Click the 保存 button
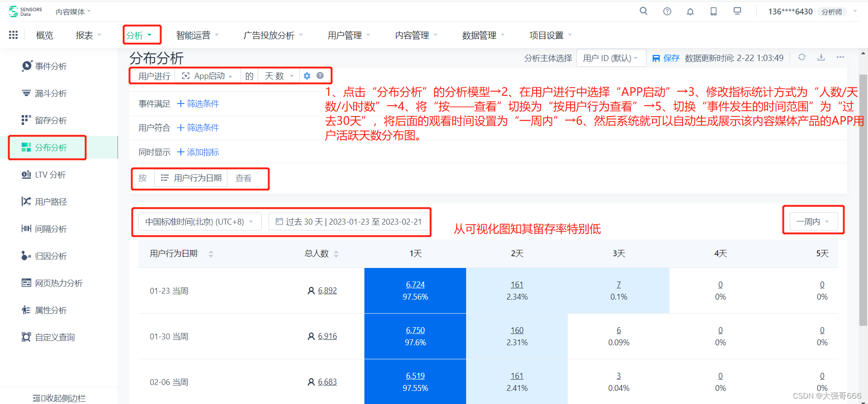This screenshot has width=868, height=404. [x=666, y=58]
